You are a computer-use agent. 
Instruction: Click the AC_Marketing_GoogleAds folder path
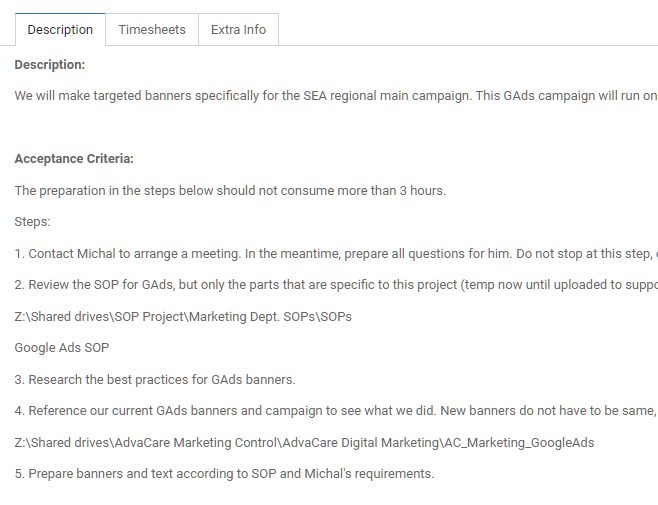point(304,442)
